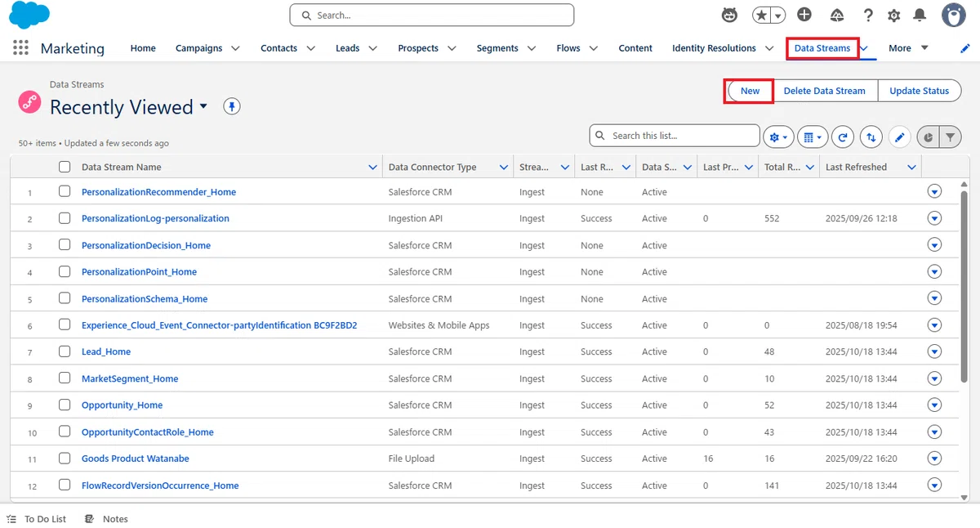Select the PersonalizationPoint_Home row checkbox

click(65, 271)
